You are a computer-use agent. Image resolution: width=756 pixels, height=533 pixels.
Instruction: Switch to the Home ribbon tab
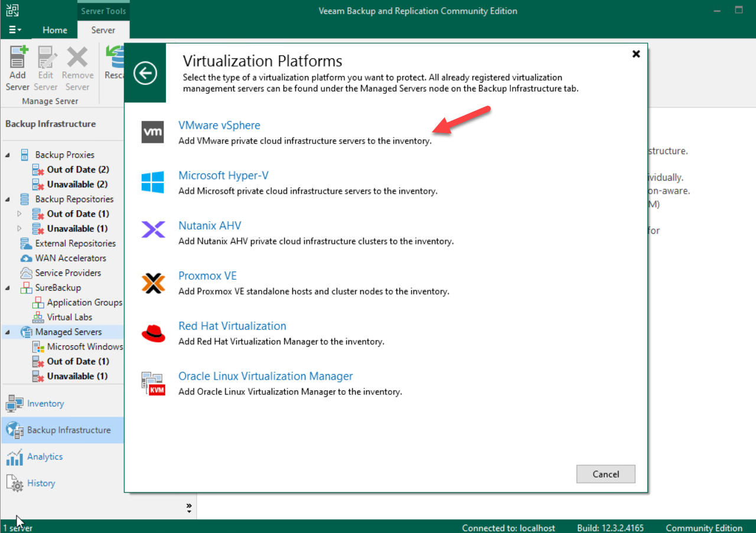(55, 30)
